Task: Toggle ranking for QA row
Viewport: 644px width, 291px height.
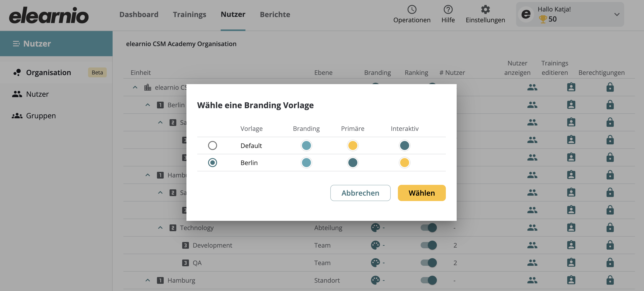Action: coord(428,263)
